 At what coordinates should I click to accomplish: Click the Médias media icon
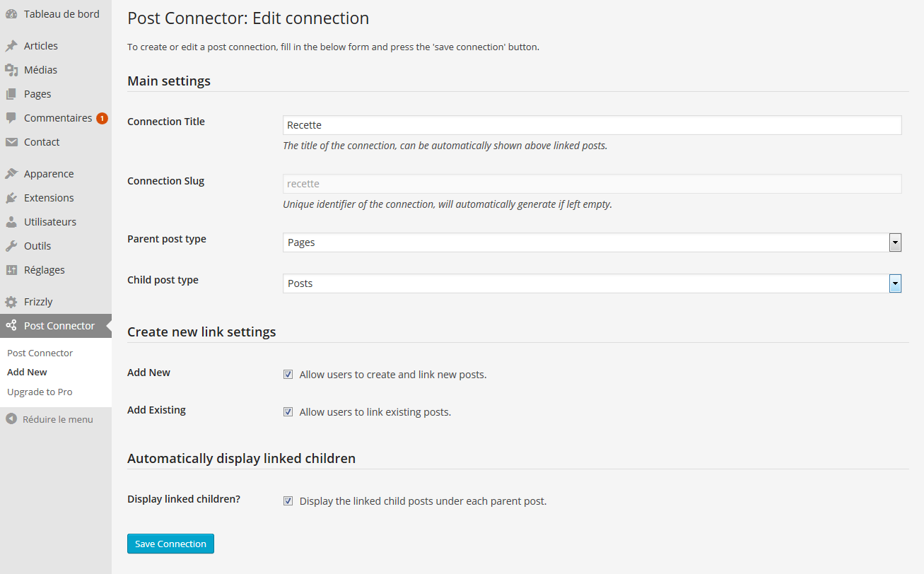(x=11, y=70)
